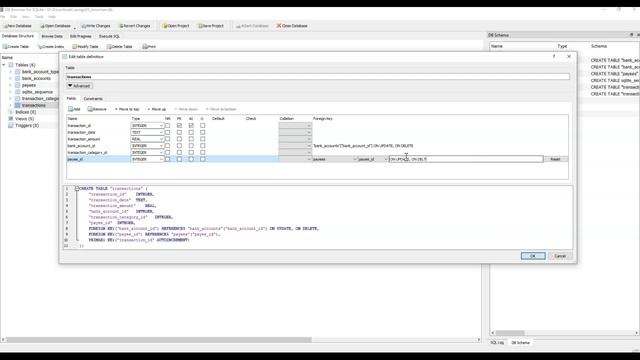
Task: Switch to the Execute SQL tab
Action: [109, 36]
